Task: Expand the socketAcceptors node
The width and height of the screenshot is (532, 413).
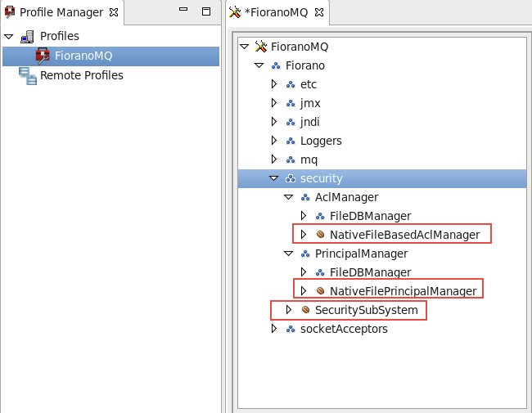Action: coord(274,329)
